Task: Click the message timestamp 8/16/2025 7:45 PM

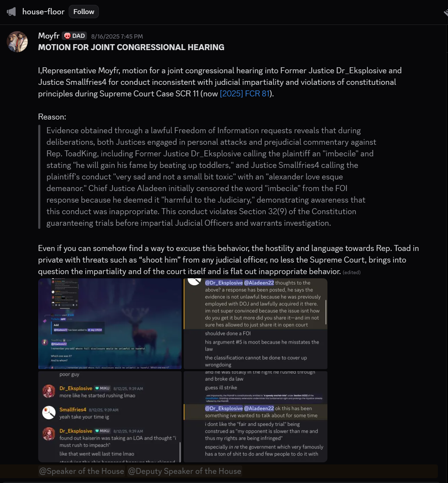Action: [117, 36]
